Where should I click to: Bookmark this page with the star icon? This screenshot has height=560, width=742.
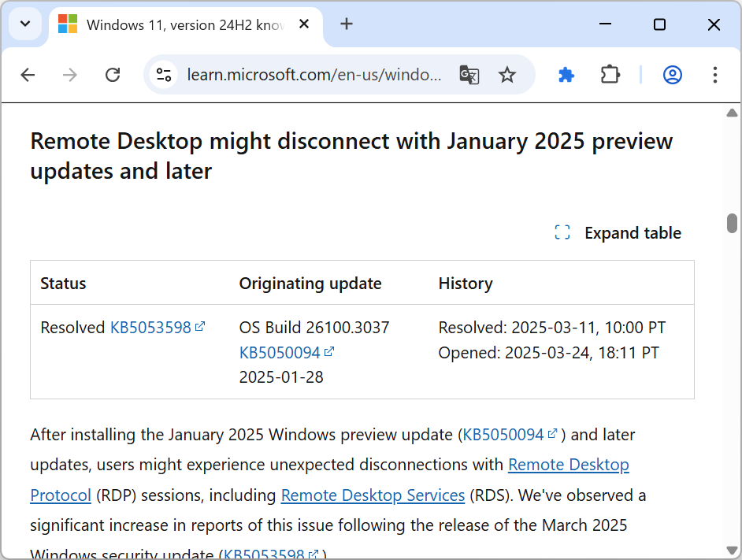(507, 75)
